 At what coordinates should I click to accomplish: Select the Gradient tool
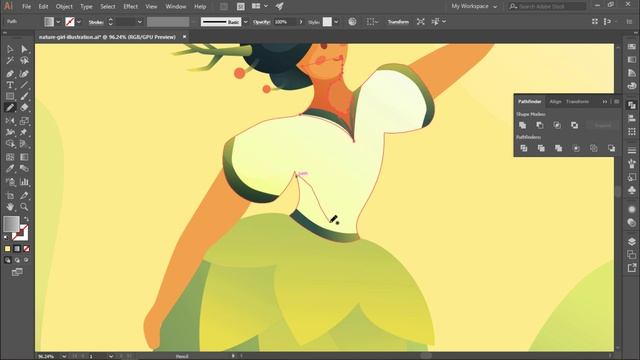[24, 157]
